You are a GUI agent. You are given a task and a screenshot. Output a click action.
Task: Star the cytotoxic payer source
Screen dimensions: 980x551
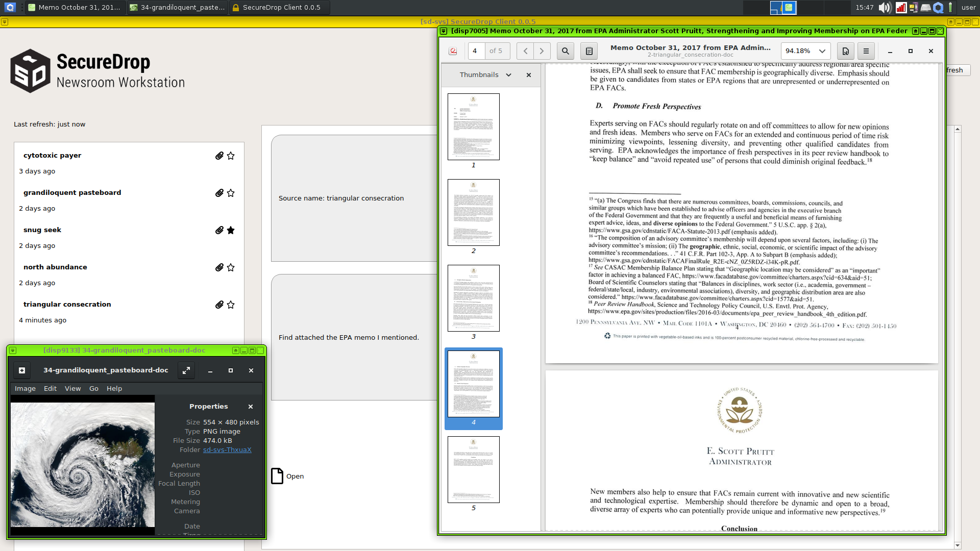pyautogui.click(x=231, y=156)
